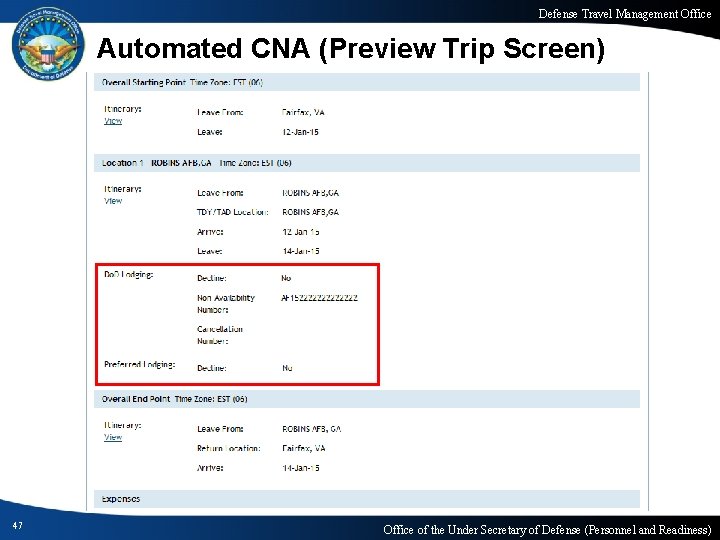Click the Return Location value Fairfax, VA

pyautogui.click(x=304, y=449)
